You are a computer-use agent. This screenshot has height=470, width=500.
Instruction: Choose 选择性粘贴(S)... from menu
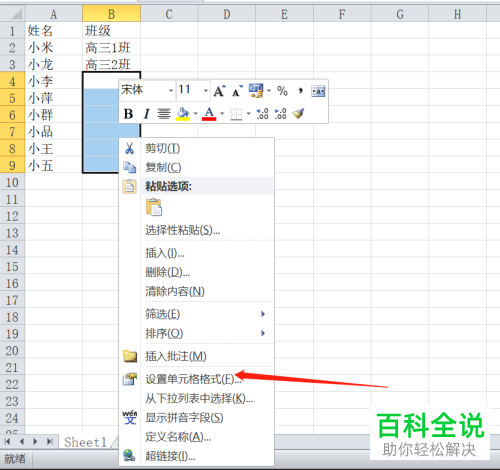pyautogui.click(x=197, y=230)
